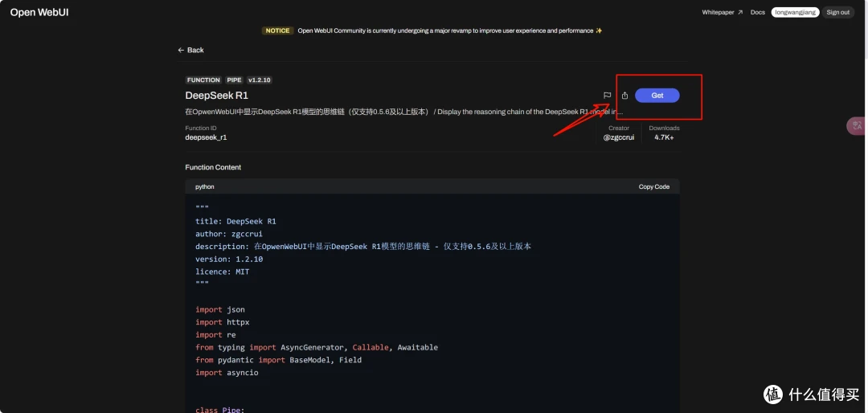
Task: Click the 'author: zgccrui' code line
Action: tap(229, 234)
